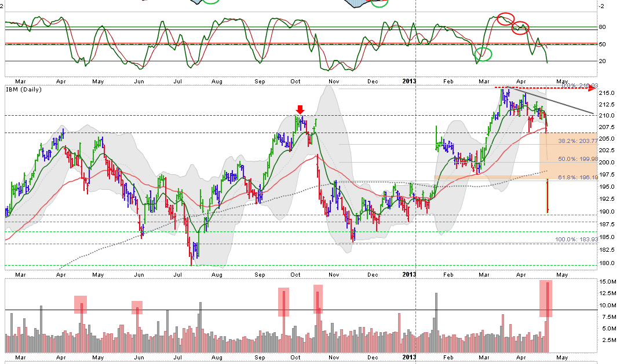The width and height of the screenshot is (631, 364).
Task: Click the 192.5 price axis value
Action: 607,199
